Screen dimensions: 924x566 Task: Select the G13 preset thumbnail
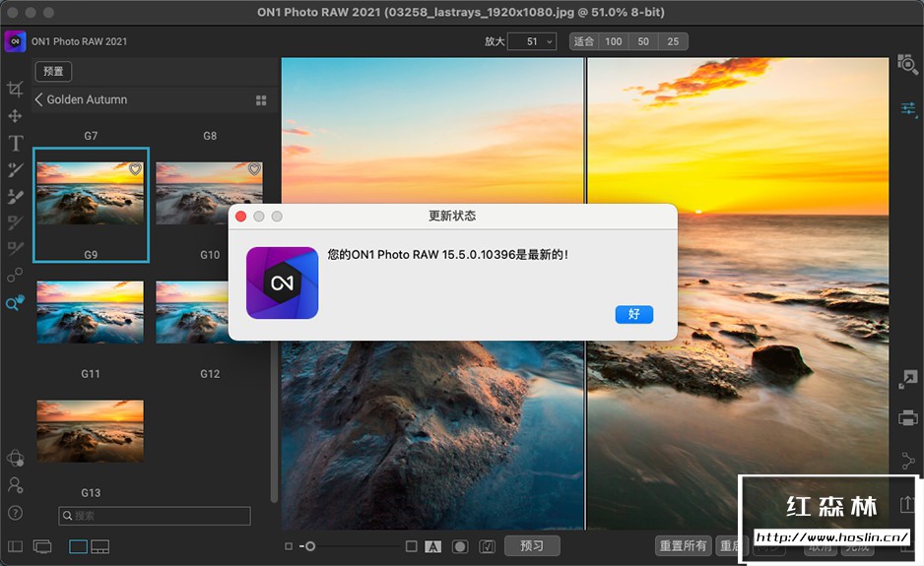click(91, 431)
